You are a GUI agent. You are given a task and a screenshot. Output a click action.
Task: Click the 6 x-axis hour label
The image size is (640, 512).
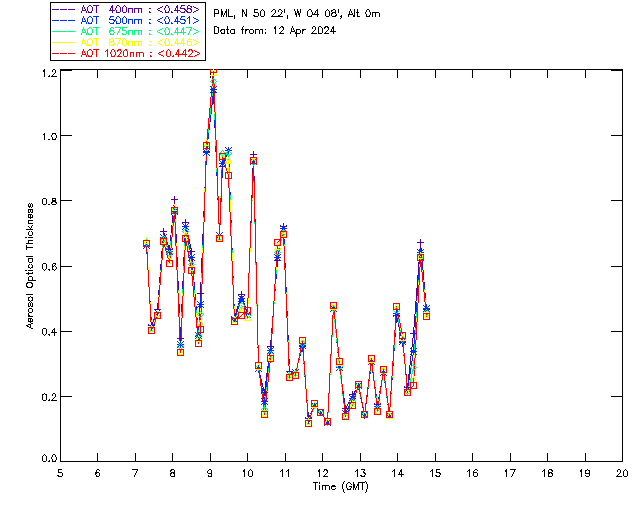(98, 473)
